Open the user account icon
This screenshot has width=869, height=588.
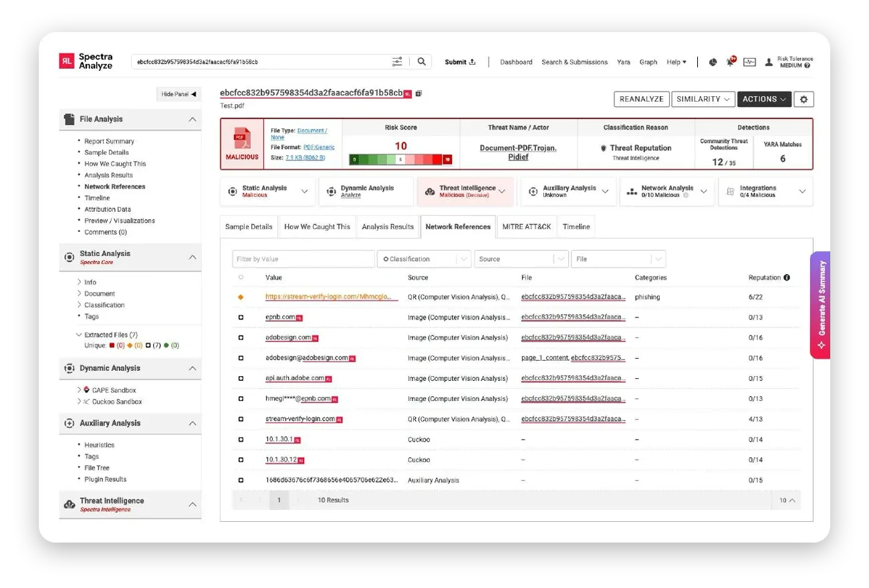(770, 61)
